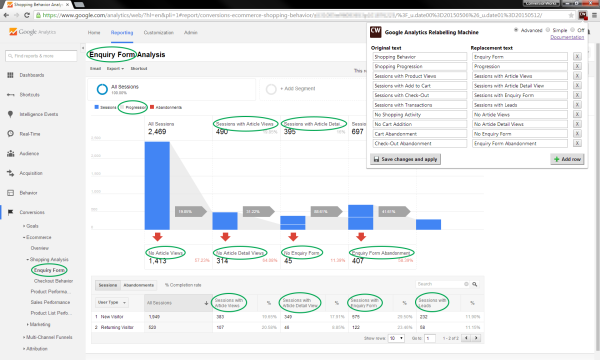Remove the Check-Out Abandonment relabel row
600x360 pixels.
point(577,143)
